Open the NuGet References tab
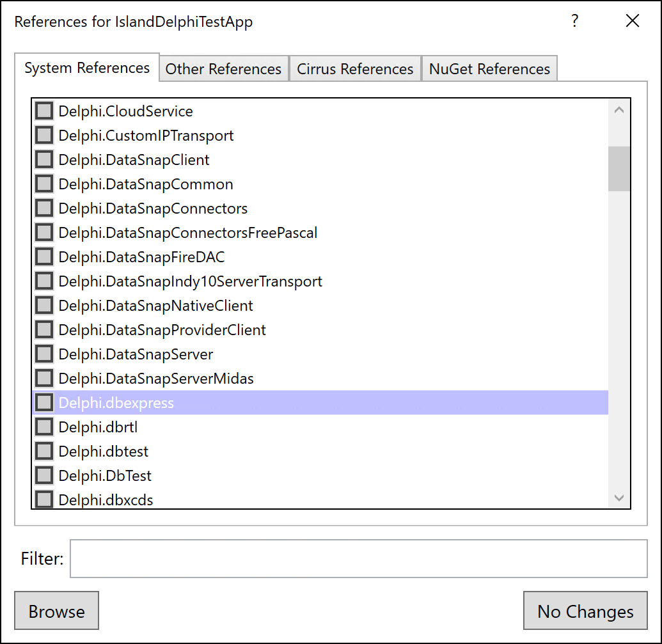Screen dimensions: 662x644 (x=489, y=68)
